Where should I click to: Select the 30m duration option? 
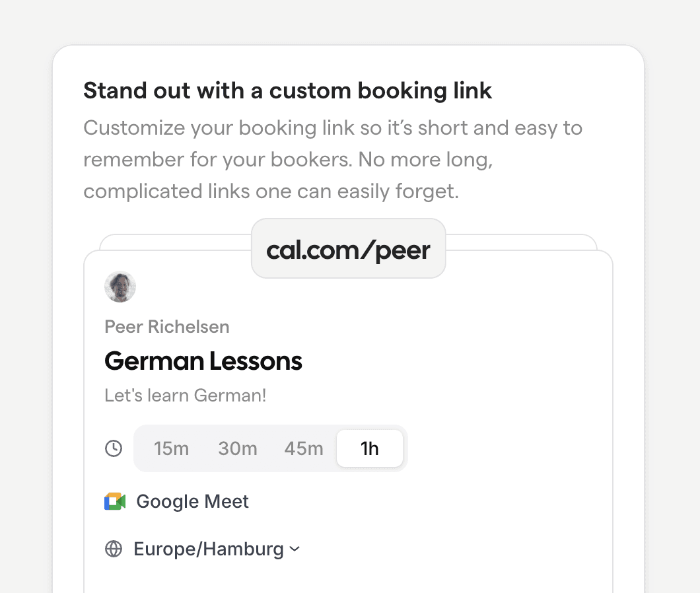238,448
